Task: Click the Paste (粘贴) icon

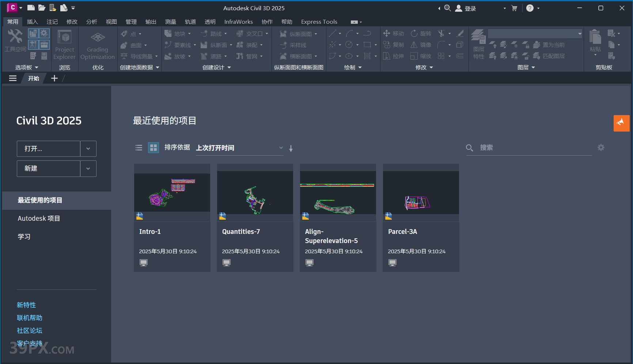Action: point(595,37)
